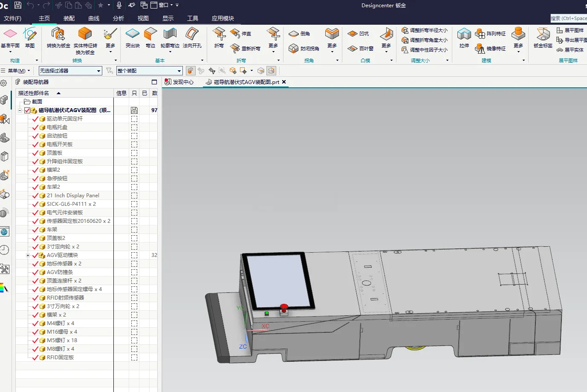Toggle visibility check of 电瓶托盘
Viewport: 587px width, 392px height.
pos(35,127)
